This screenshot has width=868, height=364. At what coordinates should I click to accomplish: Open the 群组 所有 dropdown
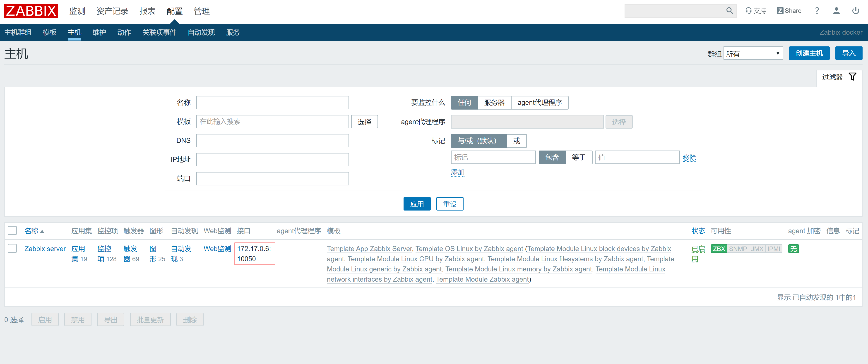coord(753,53)
